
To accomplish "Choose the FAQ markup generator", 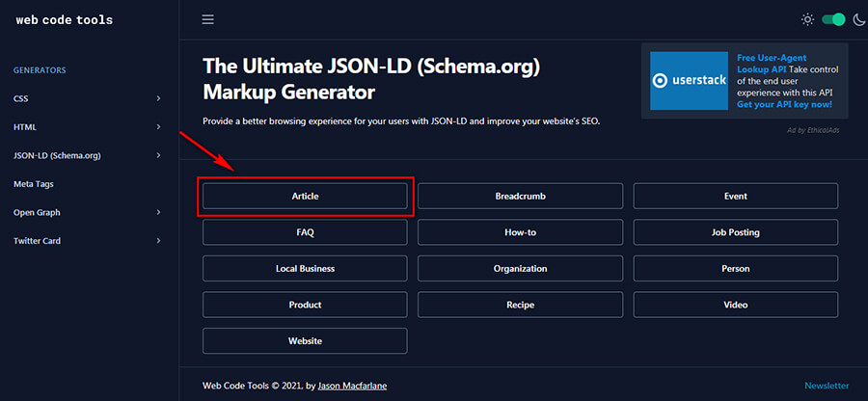I will 305,232.
